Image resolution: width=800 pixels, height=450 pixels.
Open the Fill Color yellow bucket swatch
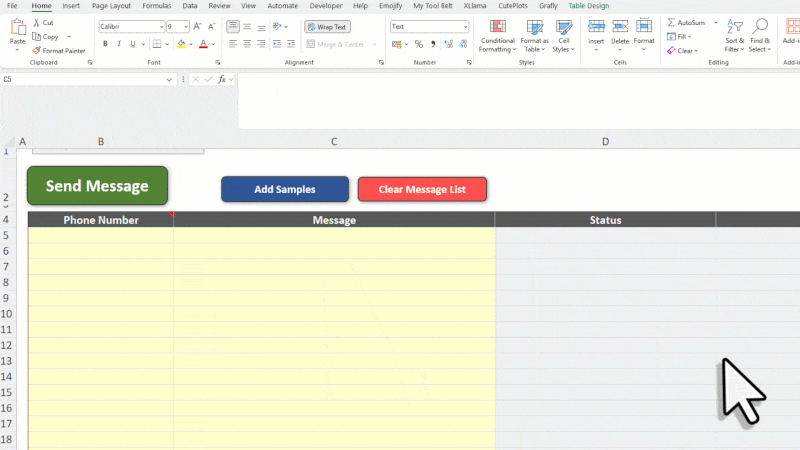[x=181, y=44]
